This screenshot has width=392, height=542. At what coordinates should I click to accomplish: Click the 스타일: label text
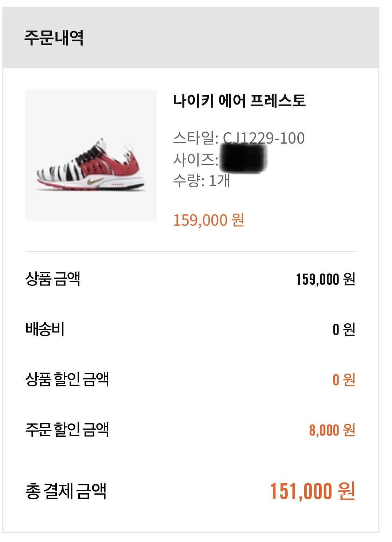(195, 138)
